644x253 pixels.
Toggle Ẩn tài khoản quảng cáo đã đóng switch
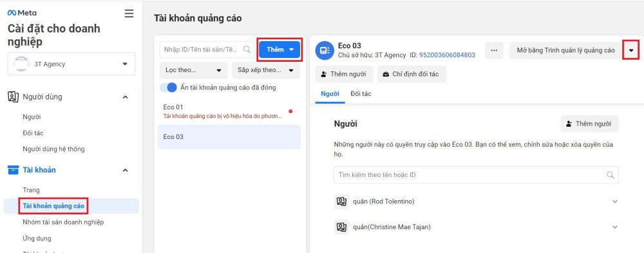[168, 88]
